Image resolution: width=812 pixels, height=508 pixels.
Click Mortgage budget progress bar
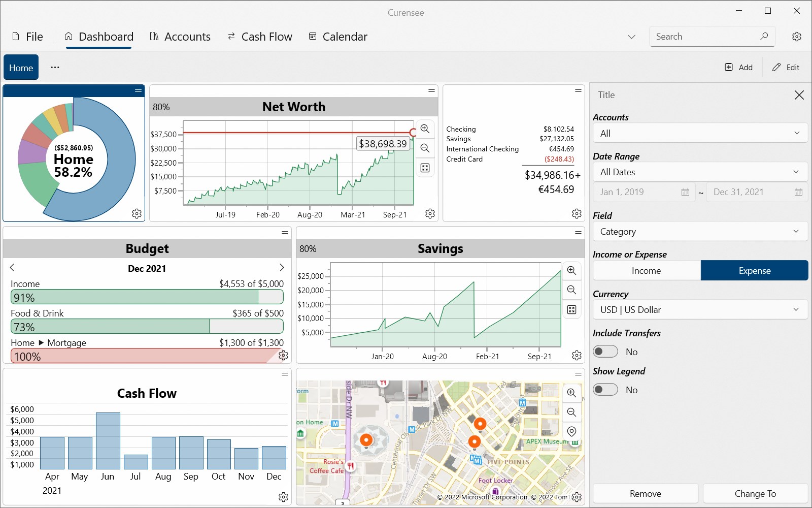pos(147,356)
